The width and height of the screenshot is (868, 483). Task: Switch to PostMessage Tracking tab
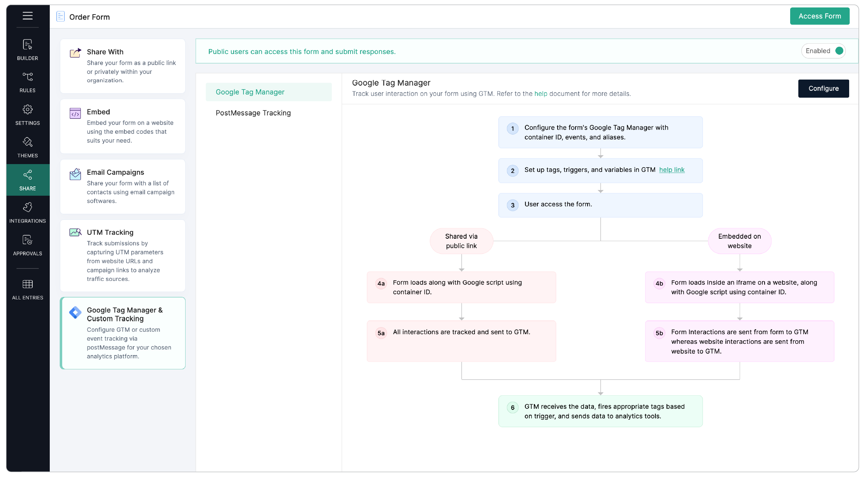[x=253, y=113]
